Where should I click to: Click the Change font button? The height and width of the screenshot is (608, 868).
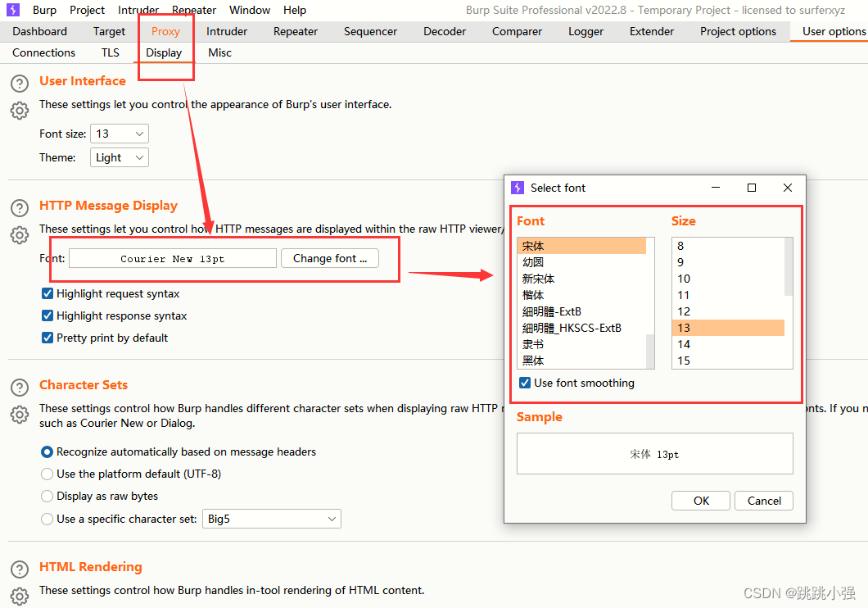click(330, 259)
